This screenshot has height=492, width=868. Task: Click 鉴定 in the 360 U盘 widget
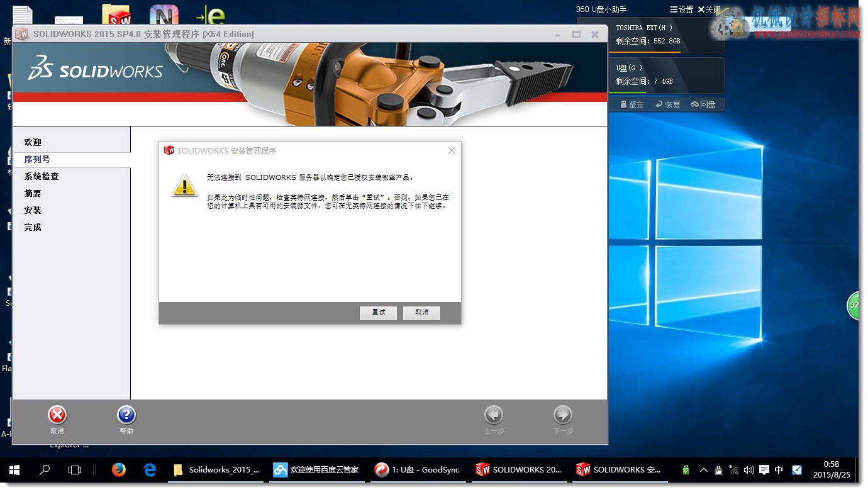point(632,104)
